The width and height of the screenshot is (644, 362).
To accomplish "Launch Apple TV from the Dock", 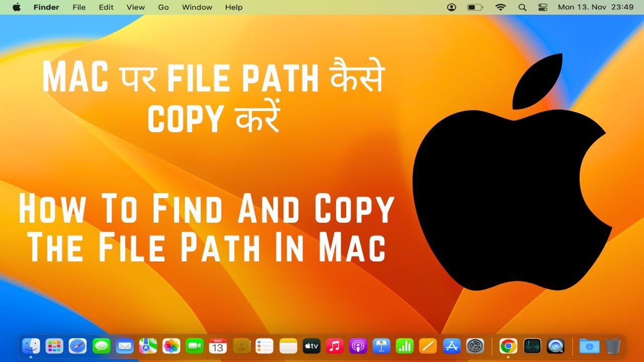I will [x=311, y=346].
